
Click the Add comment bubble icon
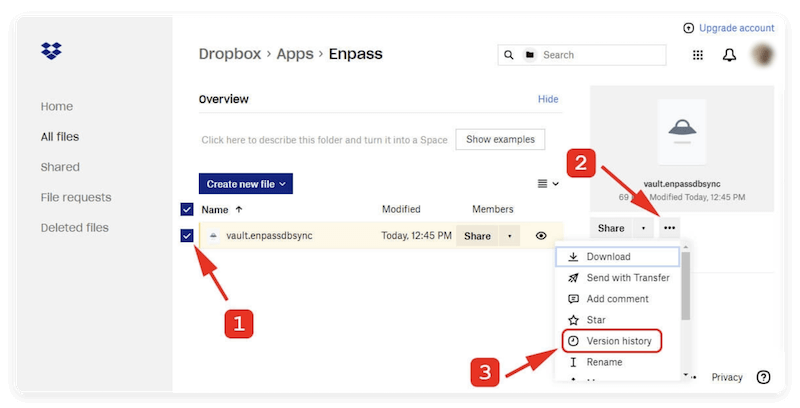point(573,299)
